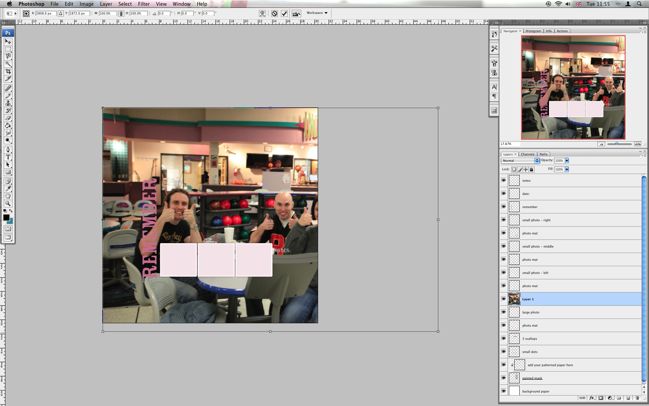649x406 pixels.
Task: Select the Magic Wand tool
Action: 8,63
